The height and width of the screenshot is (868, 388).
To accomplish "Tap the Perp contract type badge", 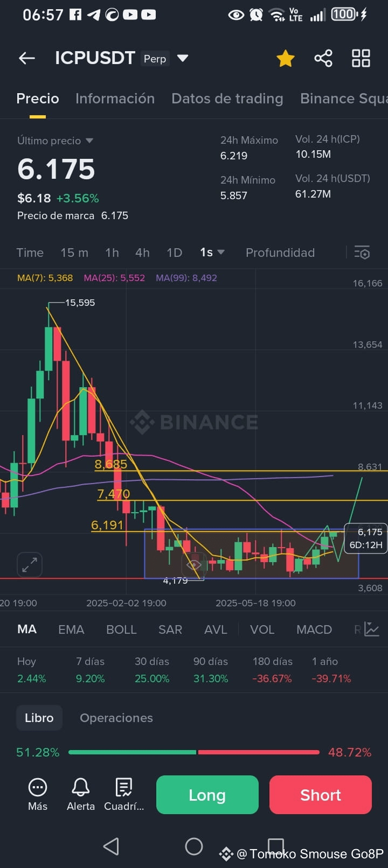I will pyautogui.click(x=155, y=59).
